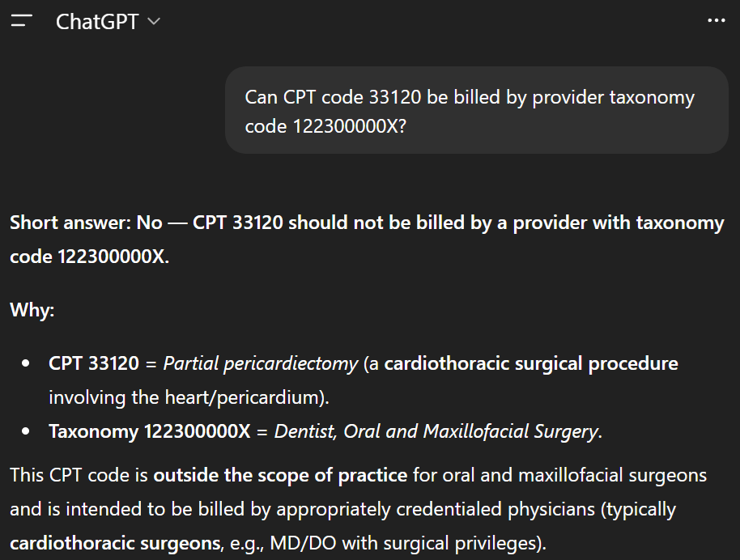Open the sidebar menu icon
Image resolution: width=740 pixels, height=560 pixels.
(22, 22)
